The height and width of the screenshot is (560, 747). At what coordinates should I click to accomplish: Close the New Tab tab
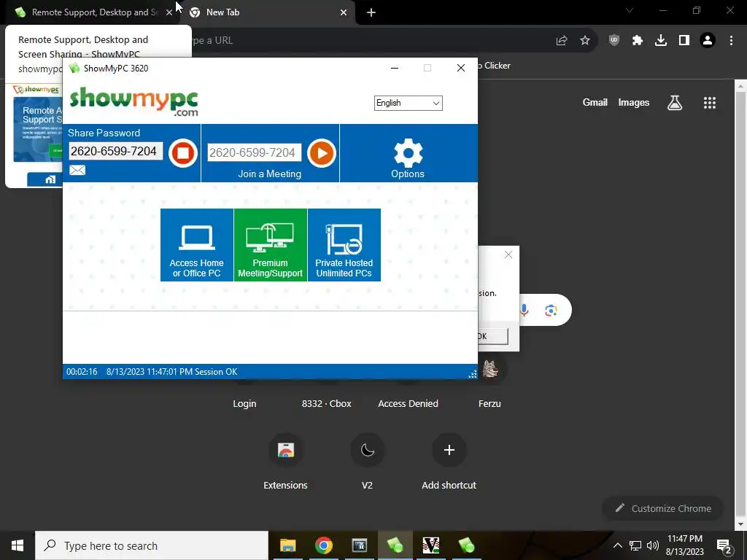pos(344,13)
